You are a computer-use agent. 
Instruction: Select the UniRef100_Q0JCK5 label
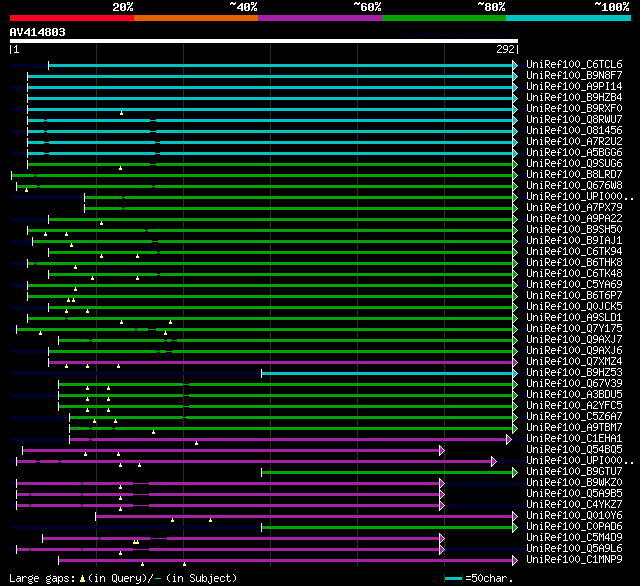click(x=574, y=307)
